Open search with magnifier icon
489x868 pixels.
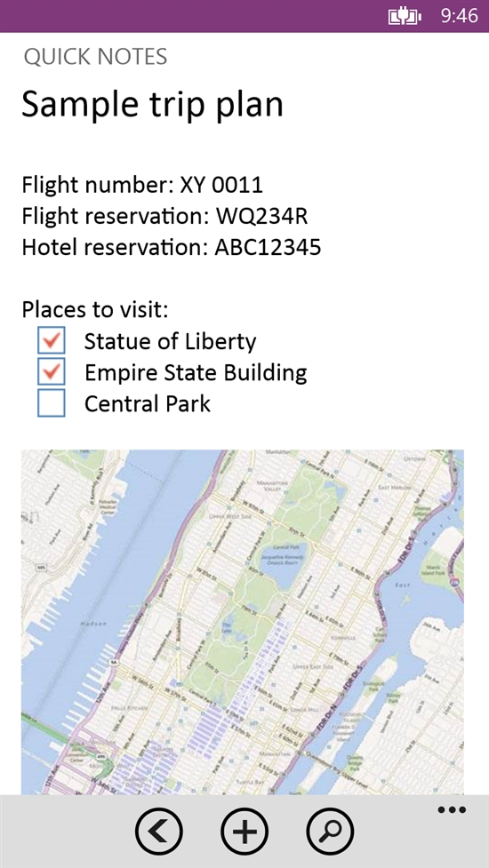point(330,831)
